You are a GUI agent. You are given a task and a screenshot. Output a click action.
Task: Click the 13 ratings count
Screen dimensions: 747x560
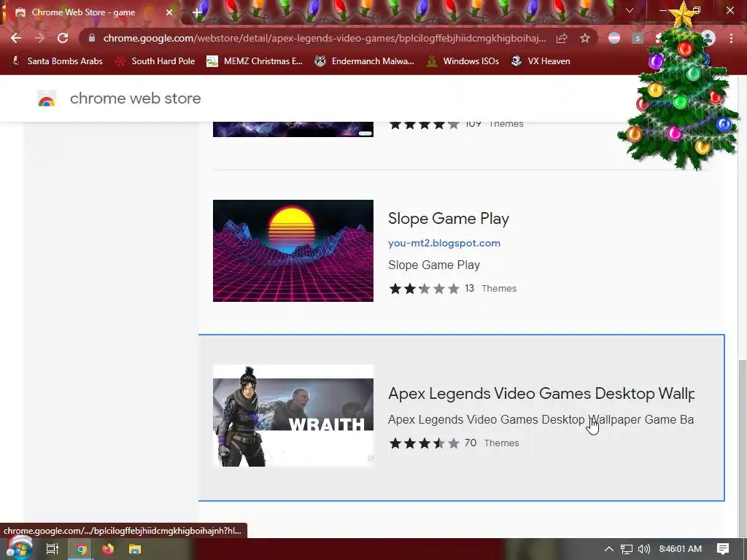tap(469, 289)
